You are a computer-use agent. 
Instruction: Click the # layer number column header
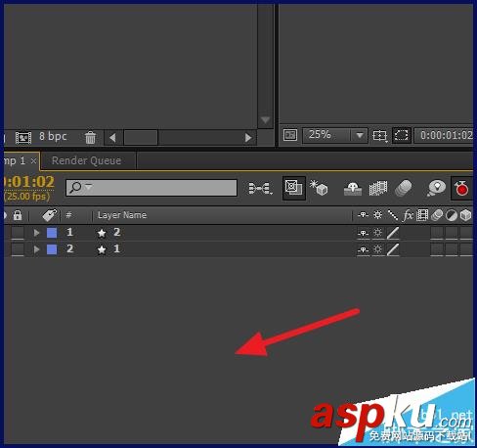pyautogui.click(x=68, y=215)
